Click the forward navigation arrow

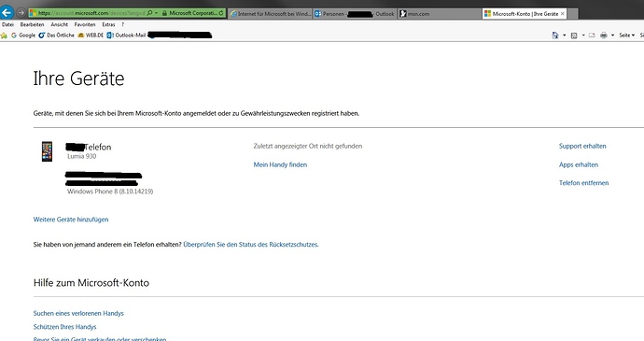pyautogui.click(x=21, y=13)
